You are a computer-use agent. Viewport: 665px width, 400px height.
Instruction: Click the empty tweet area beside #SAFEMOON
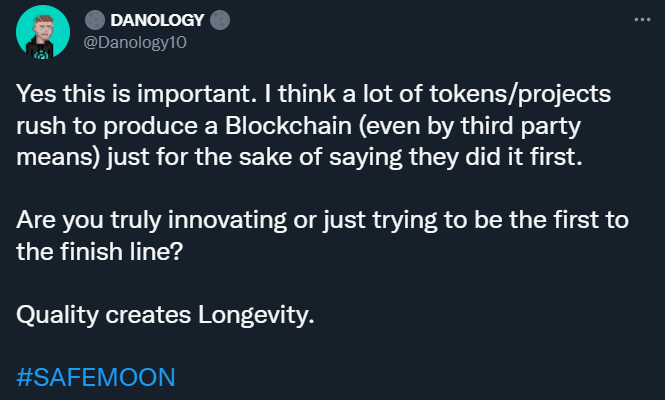click(x=382, y=377)
